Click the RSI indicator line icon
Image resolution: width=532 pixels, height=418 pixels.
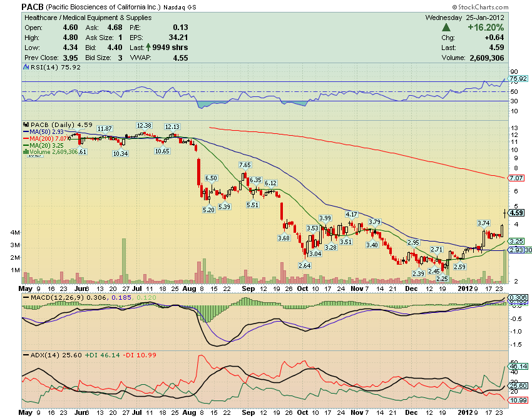(x=26, y=67)
